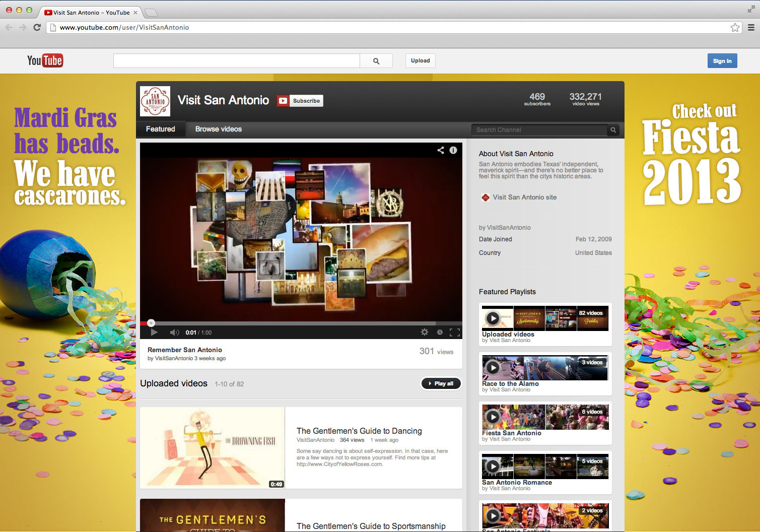This screenshot has height=532, width=760.
Task: Open The Gentlemen's Guide to Sportsmanship
Action: click(371, 526)
